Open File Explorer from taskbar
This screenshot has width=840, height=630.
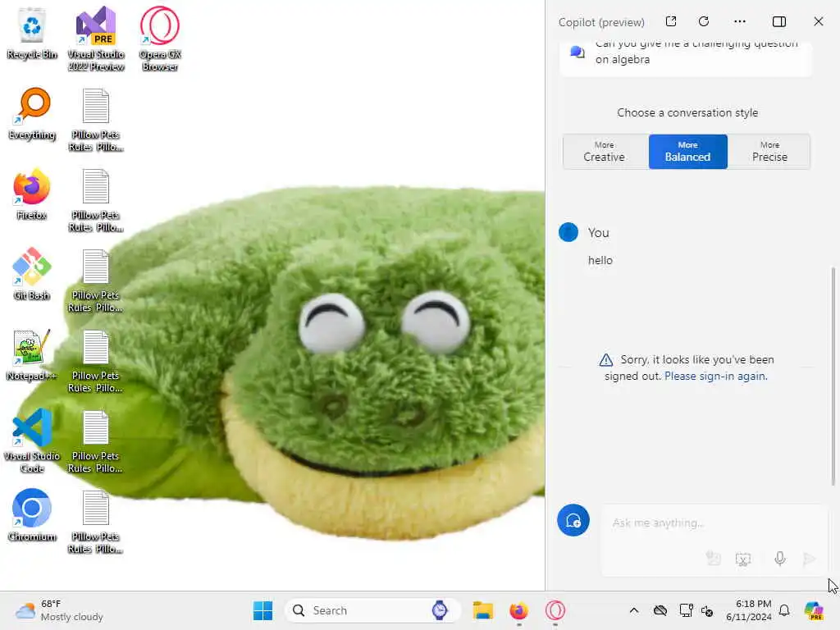click(482, 610)
